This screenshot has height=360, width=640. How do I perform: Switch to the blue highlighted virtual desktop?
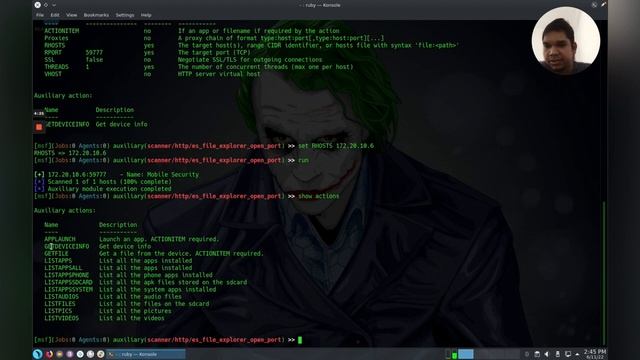pos(465,354)
